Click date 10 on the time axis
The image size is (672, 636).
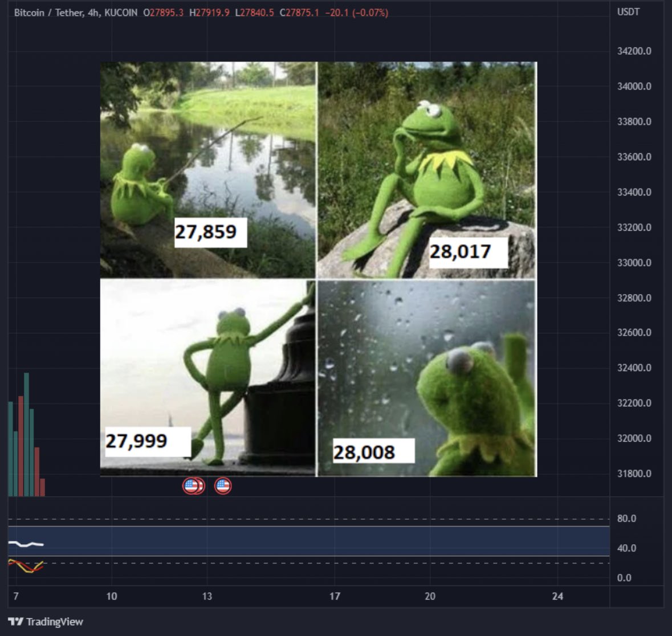pyautogui.click(x=111, y=596)
